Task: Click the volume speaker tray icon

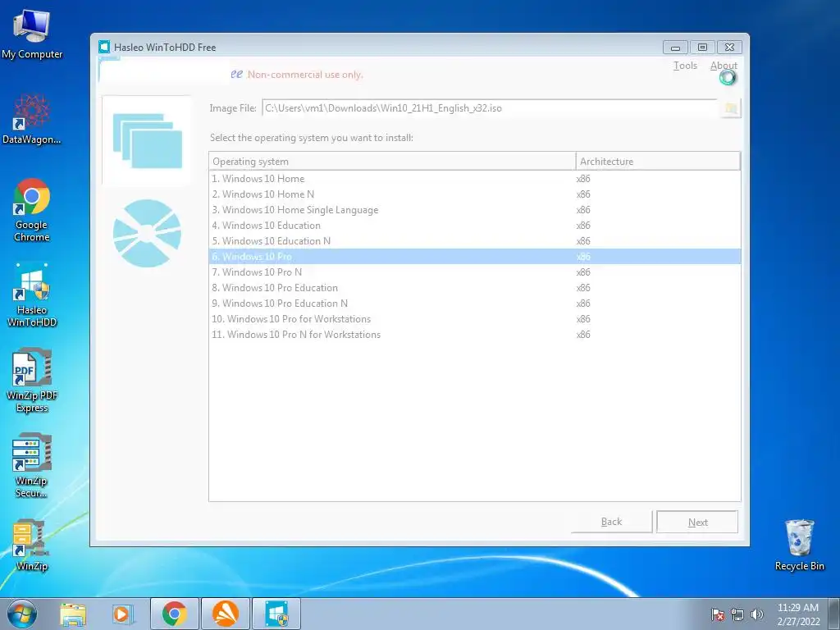Action: tap(756, 614)
